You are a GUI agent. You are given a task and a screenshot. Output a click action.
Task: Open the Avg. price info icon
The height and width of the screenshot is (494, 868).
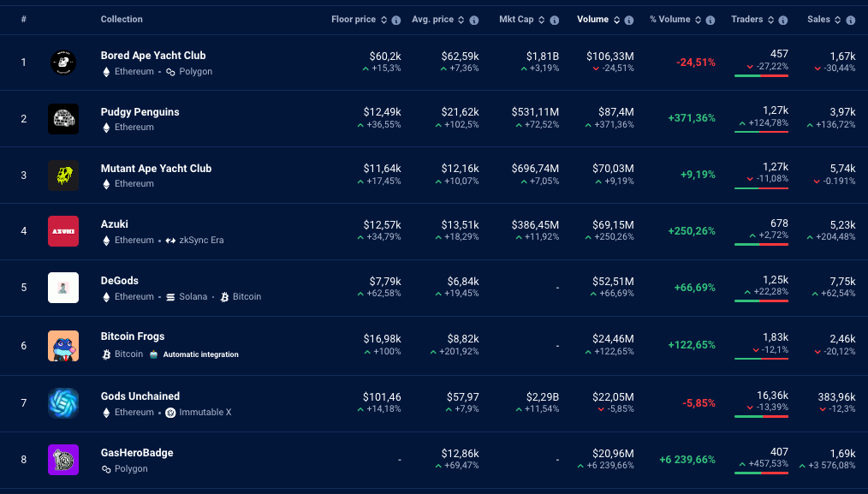click(474, 20)
